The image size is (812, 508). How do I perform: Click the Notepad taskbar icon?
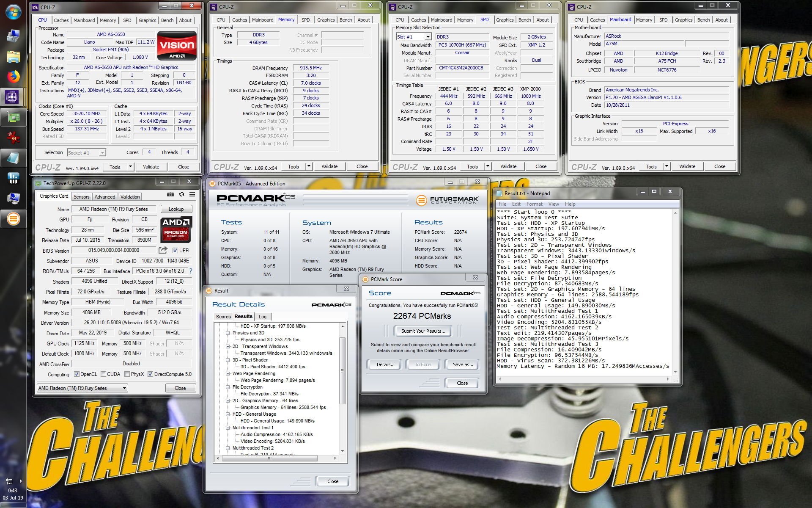click(13, 157)
